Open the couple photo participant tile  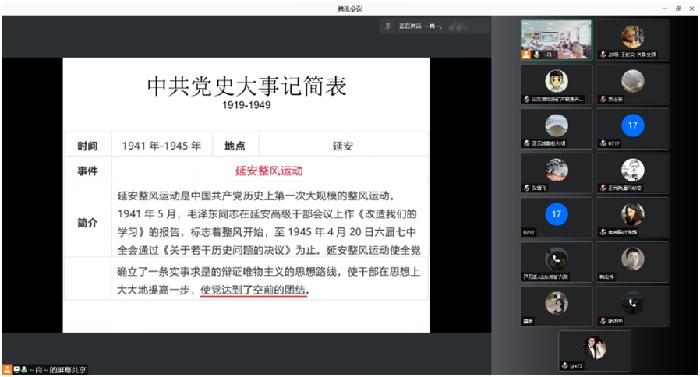pos(594,351)
